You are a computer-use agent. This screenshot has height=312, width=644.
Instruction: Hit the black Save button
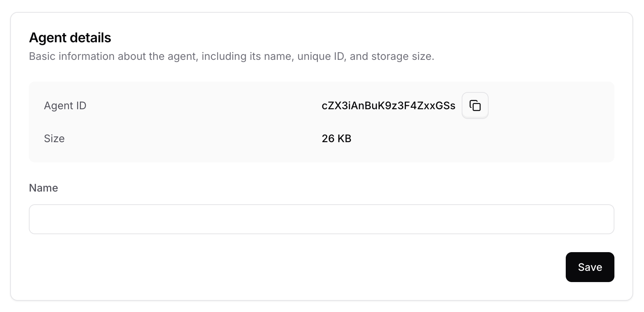(x=590, y=267)
